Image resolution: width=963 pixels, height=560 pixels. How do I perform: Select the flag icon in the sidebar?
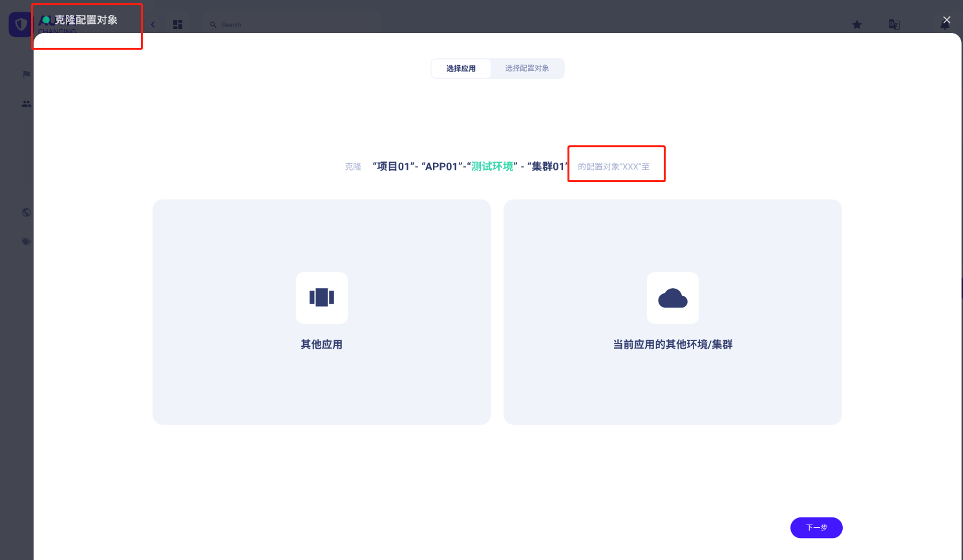(26, 74)
